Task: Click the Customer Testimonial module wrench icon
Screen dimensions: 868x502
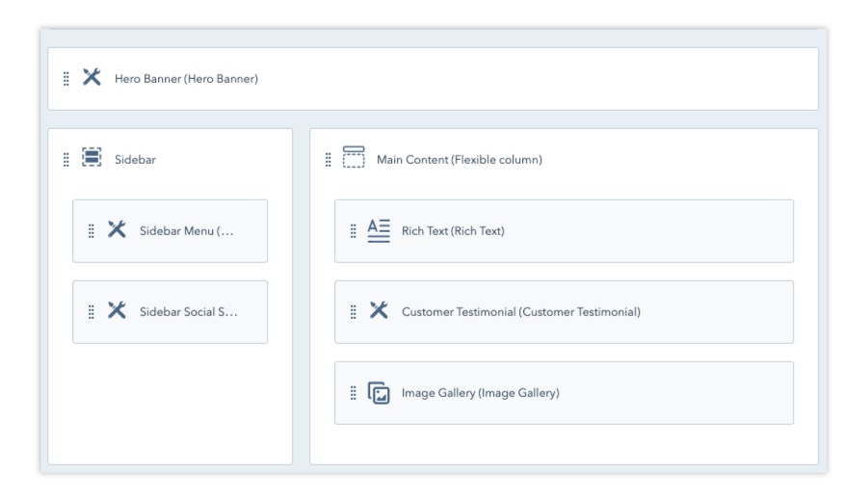Action: tap(379, 310)
